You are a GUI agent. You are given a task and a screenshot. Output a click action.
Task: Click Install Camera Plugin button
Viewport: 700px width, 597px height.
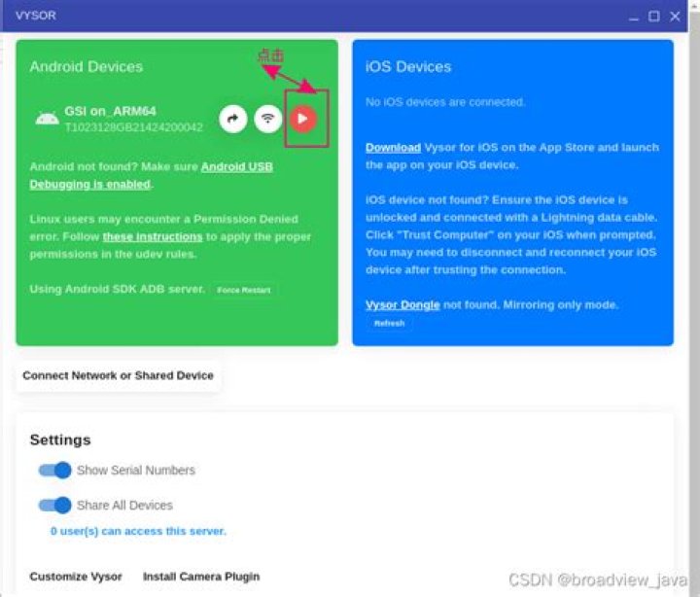coord(201,577)
